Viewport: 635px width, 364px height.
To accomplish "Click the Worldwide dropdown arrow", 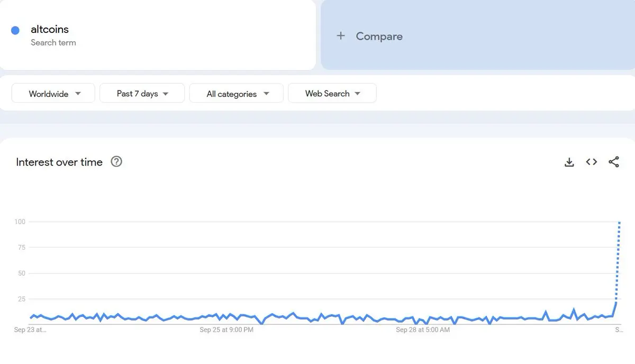I will 78,94.
